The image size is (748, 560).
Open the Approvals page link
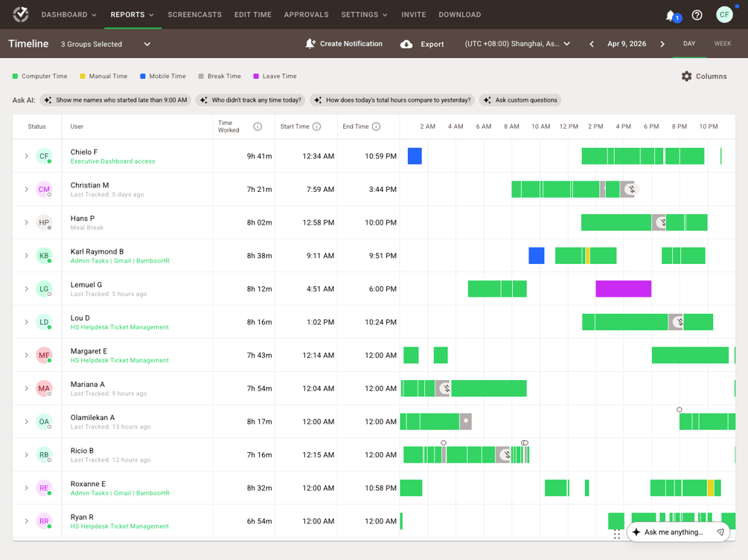pyautogui.click(x=306, y=15)
